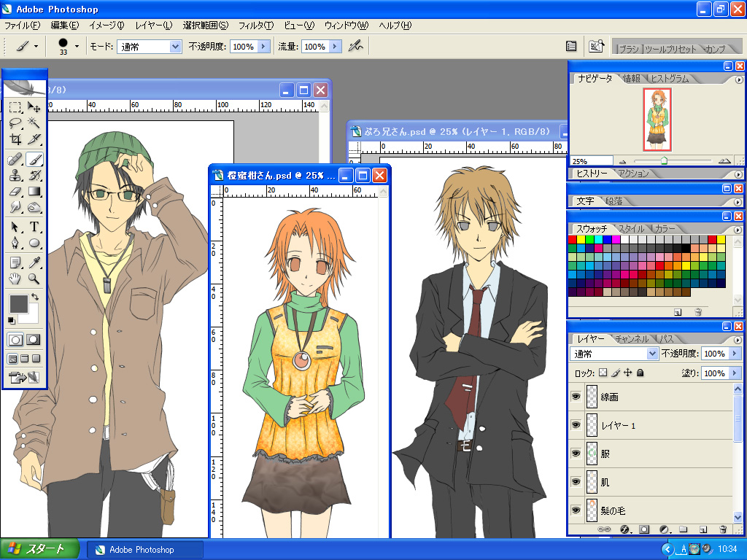747x560 pixels.
Task: Switch to Quick Mask mode
Action: point(33,340)
